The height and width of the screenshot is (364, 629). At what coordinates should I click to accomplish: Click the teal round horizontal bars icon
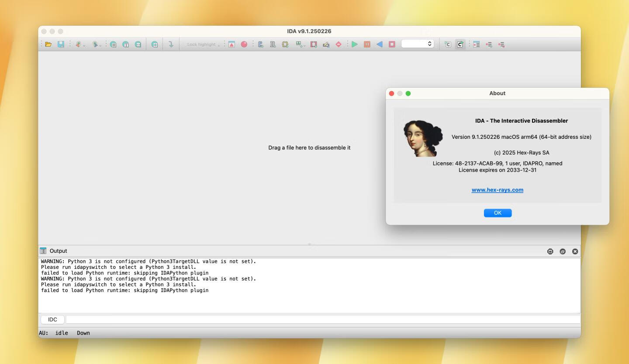(x=138, y=44)
